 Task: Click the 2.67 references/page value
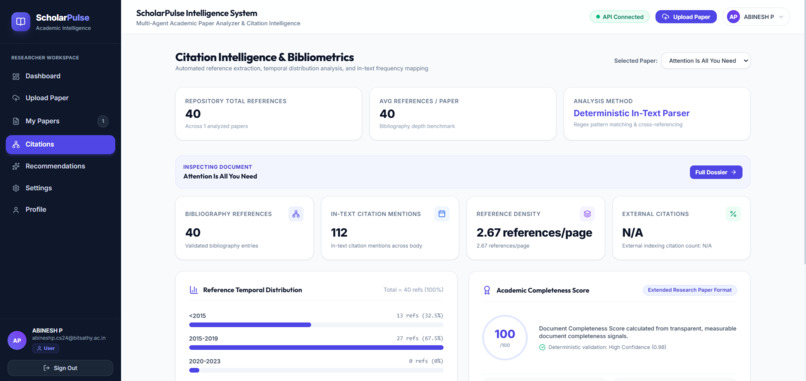pyautogui.click(x=534, y=232)
